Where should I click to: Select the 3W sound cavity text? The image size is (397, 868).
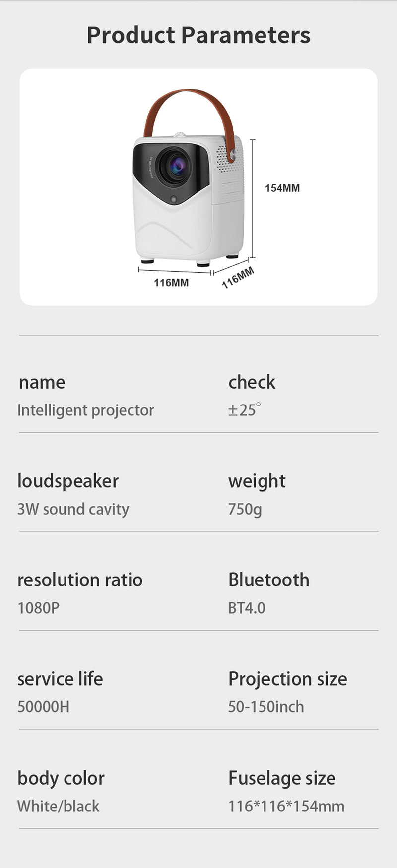click(73, 509)
